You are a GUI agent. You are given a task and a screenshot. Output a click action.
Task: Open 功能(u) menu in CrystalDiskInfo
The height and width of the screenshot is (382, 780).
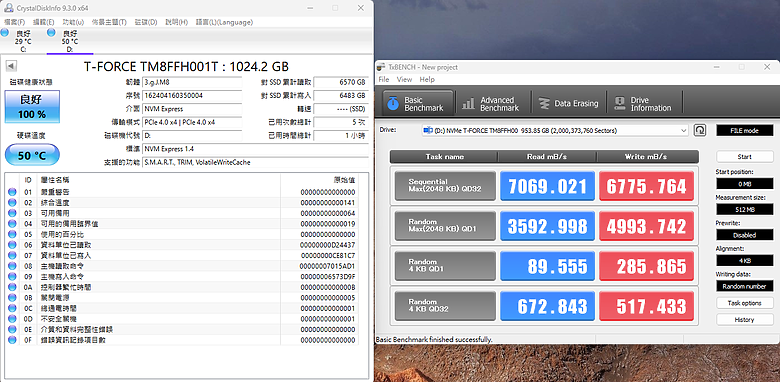tap(73, 22)
